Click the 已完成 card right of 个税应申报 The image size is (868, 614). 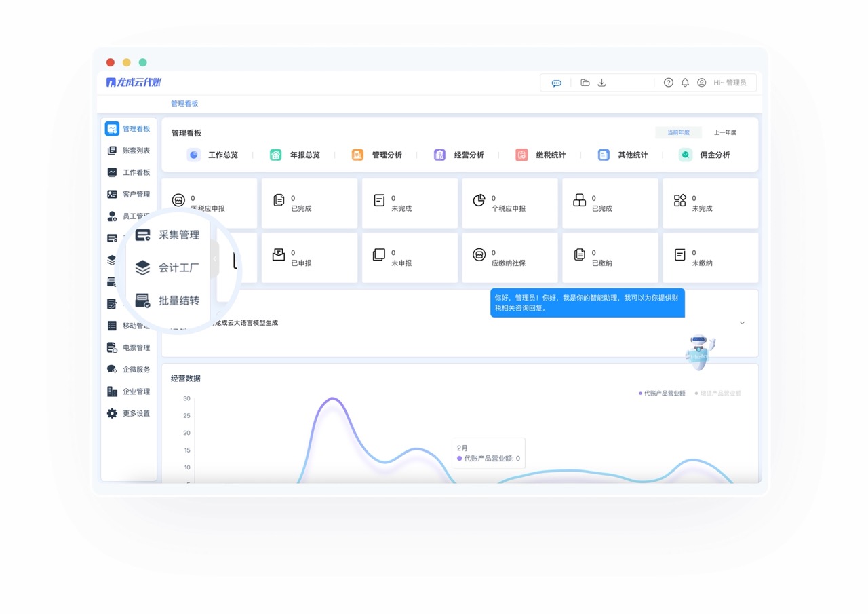click(x=610, y=203)
